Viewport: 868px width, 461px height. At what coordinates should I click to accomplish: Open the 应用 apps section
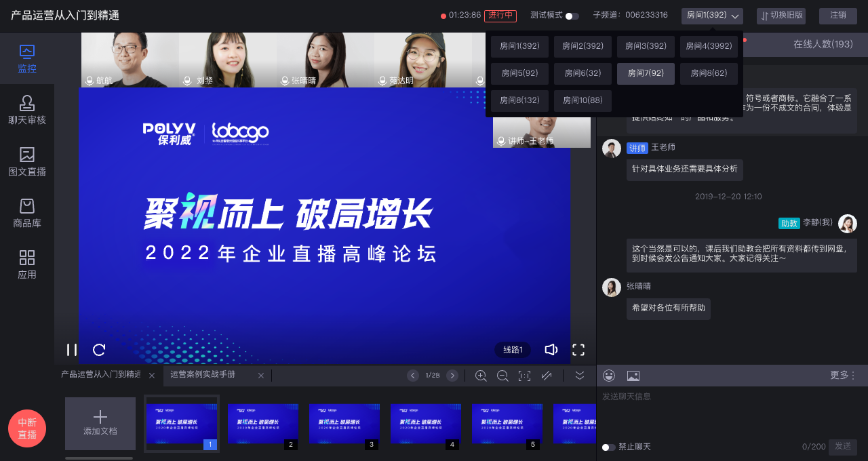pyautogui.click(x=27, y=265)
